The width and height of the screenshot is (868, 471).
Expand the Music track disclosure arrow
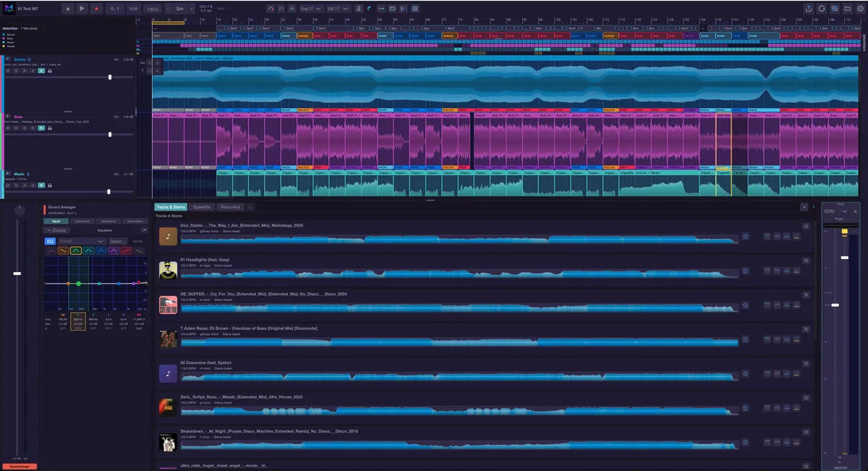[7, 174]
